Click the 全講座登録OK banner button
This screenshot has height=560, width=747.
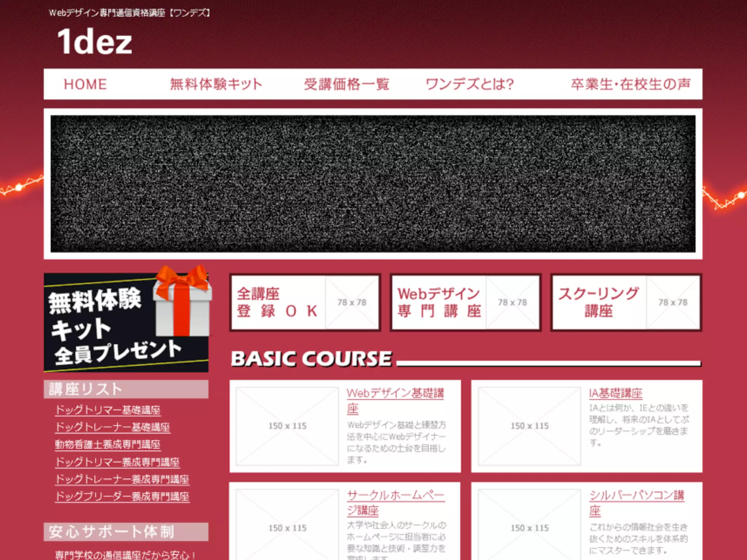[305, 302]
